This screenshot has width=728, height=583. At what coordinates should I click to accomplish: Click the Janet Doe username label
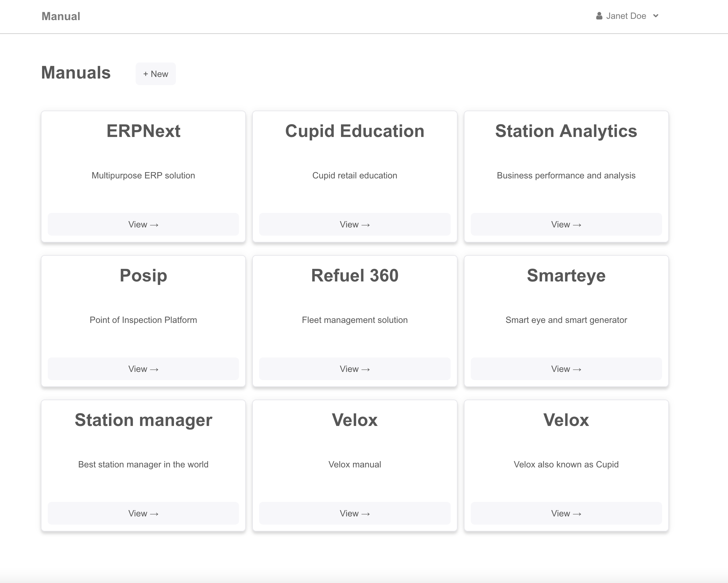626,16
